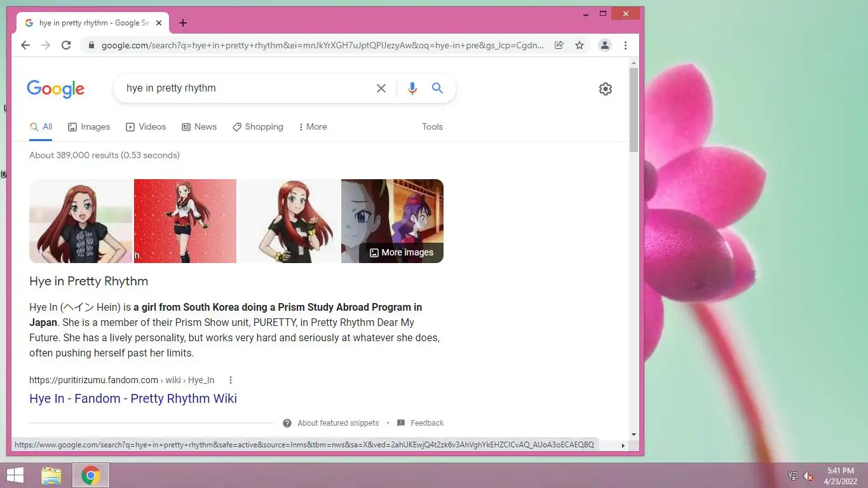Start voice search with microphone
This screenshot has width=868, height=488.
pyautogui.click(x=412, y=88)
